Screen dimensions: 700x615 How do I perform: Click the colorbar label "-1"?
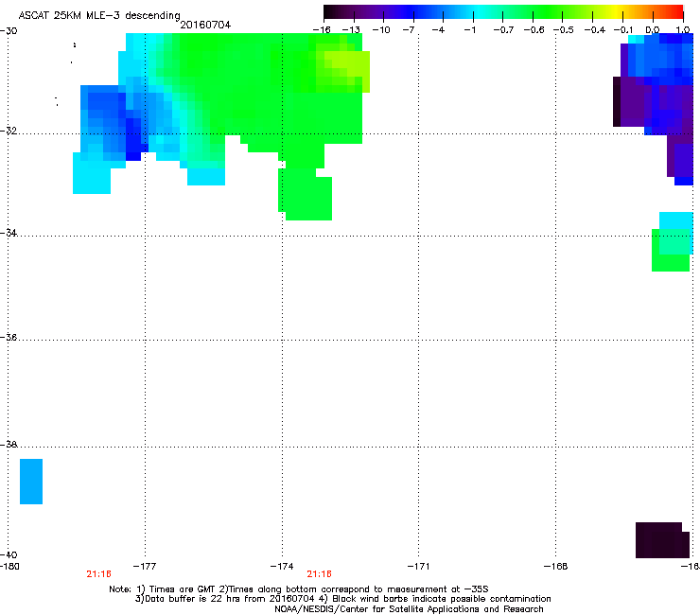(469, 30)
